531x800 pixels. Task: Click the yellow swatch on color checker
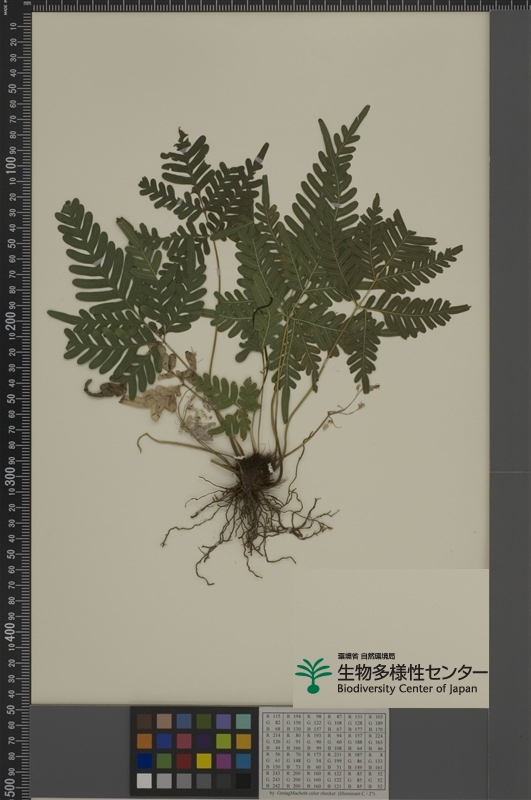pyautogui.click(x=204, y=761)
